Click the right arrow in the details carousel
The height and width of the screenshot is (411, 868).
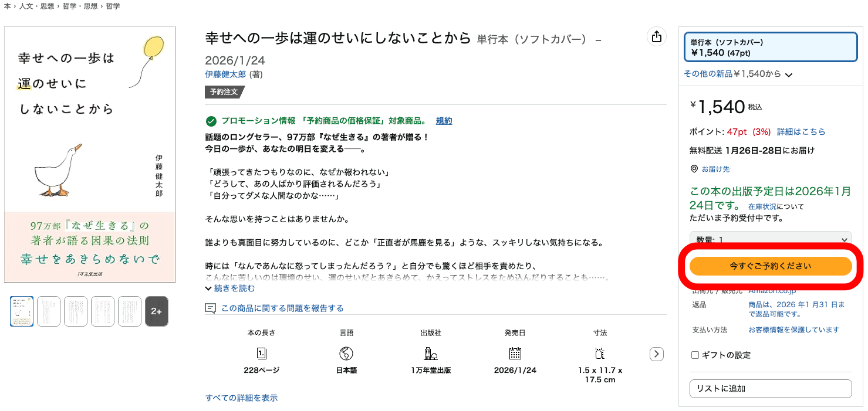pos(656,354)
